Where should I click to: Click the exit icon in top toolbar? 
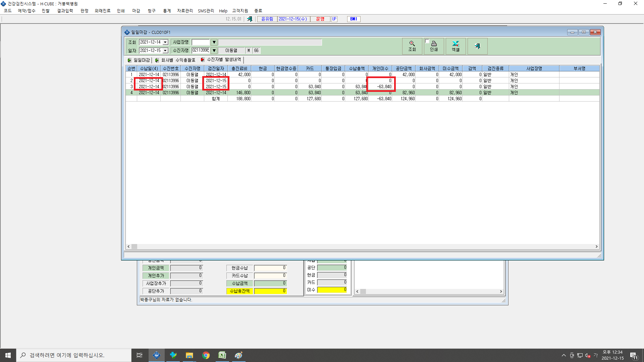250,19
